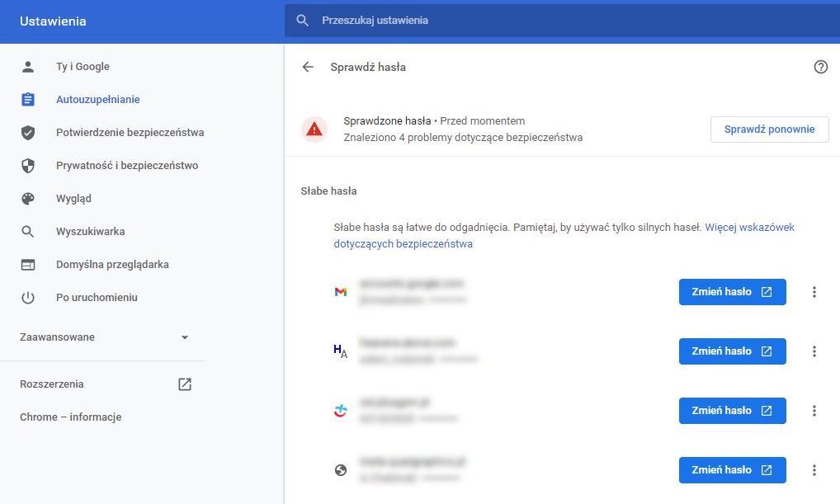Open Wygląd settings section
840x504 pixels.
73,199
